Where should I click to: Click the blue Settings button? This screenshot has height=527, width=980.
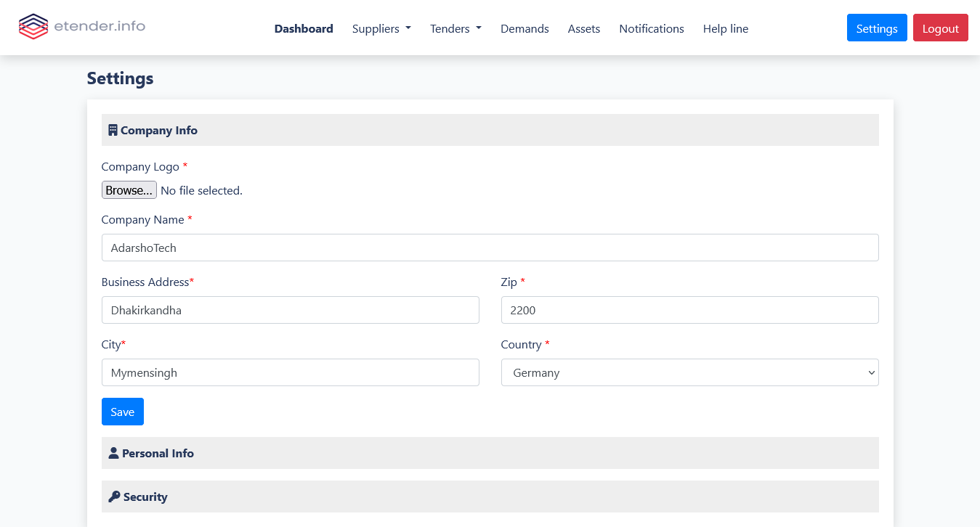[x=877, y=28]
